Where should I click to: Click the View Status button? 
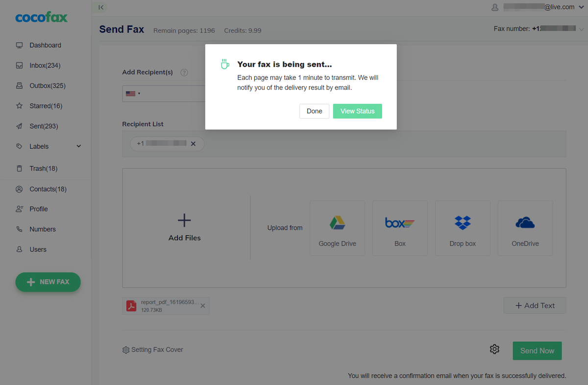tap(357, 111)
